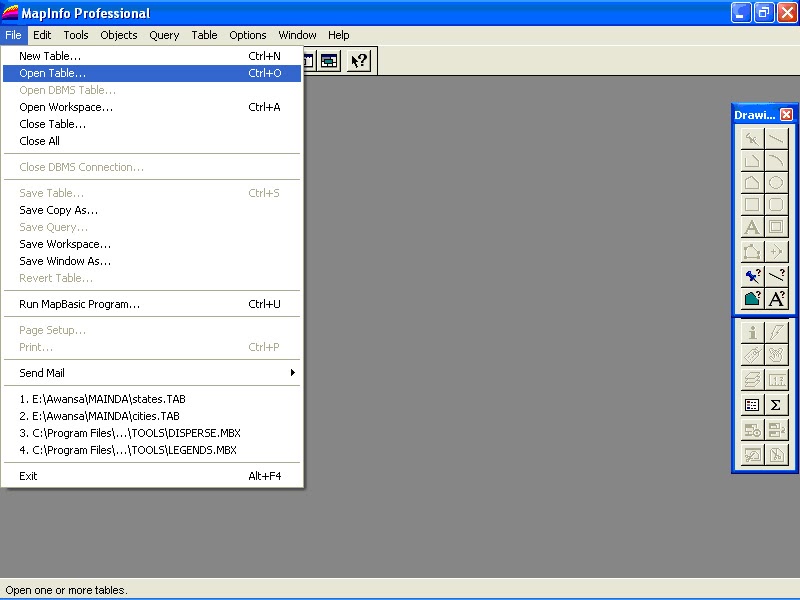Screen dimensions: 800x600
Task: Click the Set Clip Region scissors button
Action: coord(776,455)
